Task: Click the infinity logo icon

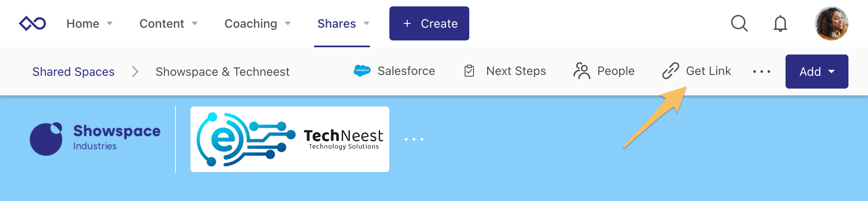Action: [x=32, y=23]
